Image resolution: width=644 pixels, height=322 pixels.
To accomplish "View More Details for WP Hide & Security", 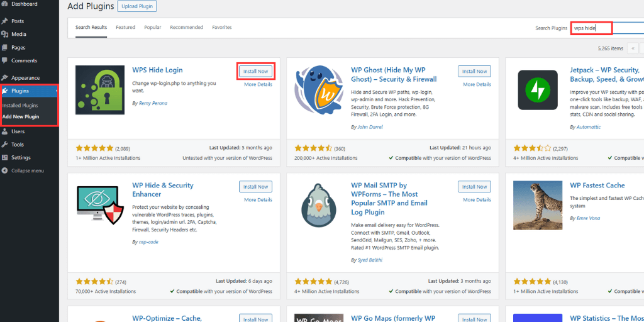I will coord(258,200).
